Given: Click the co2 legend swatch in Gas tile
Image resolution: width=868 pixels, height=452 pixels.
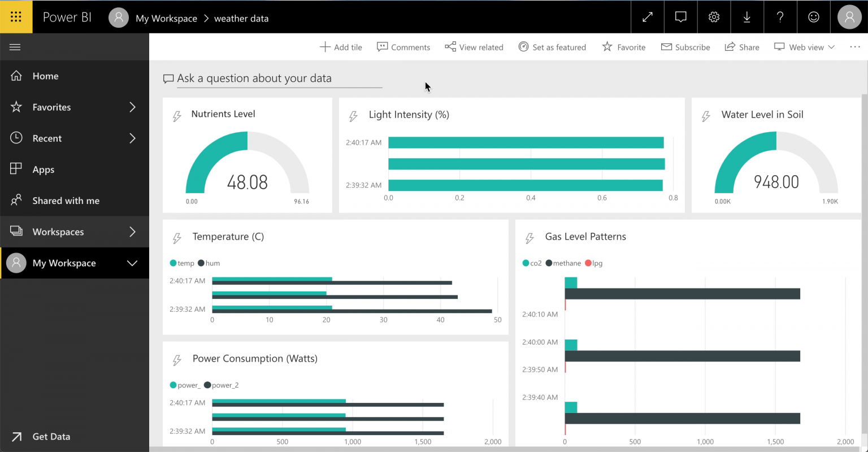Looking at the screenshot, I should tap(526, 263).
